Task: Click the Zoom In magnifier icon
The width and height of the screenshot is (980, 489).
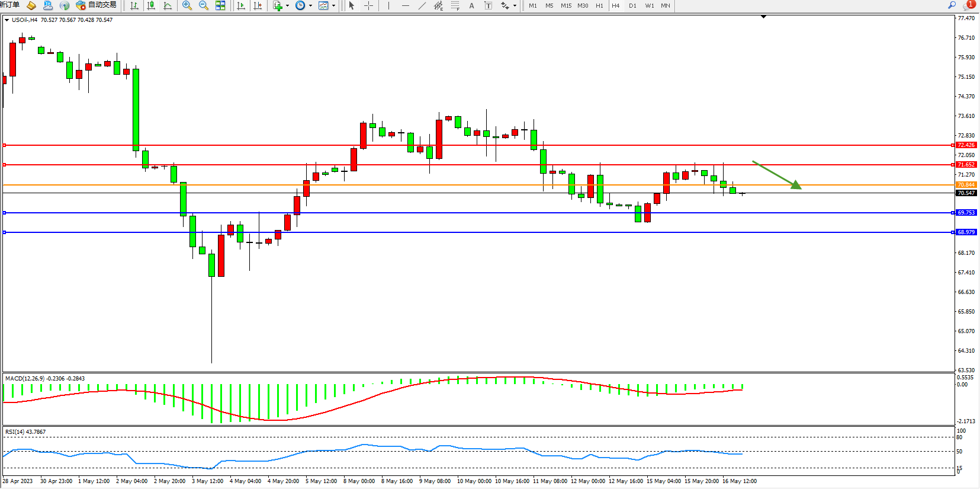Action: click(x=187, y=5)
